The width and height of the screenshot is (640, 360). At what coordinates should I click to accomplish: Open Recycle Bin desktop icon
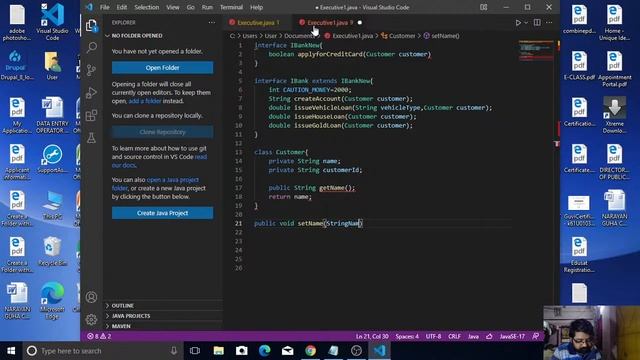(x=52, y=251)
